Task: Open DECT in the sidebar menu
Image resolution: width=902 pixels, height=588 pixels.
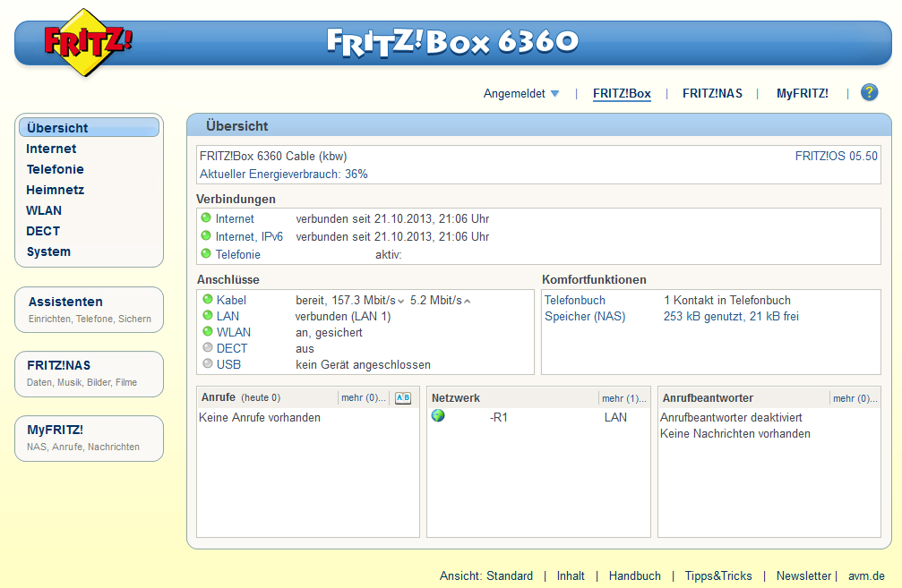Action: pos(43,232)
